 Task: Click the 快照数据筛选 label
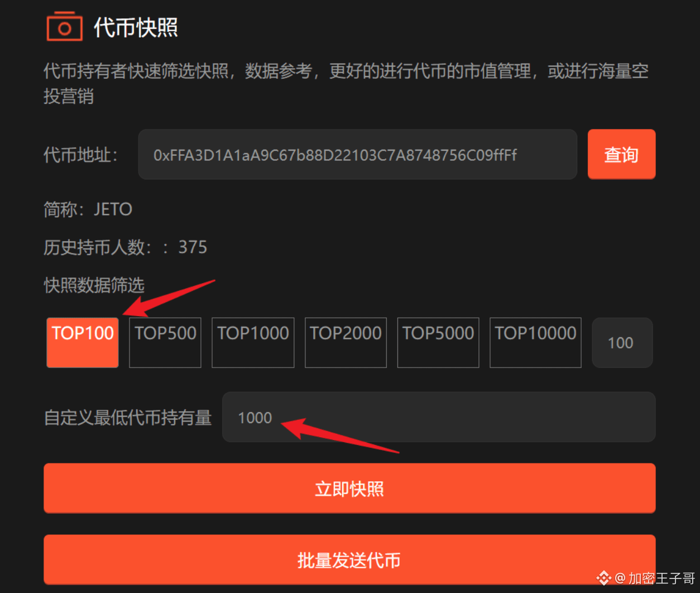(x=94, y=285)
